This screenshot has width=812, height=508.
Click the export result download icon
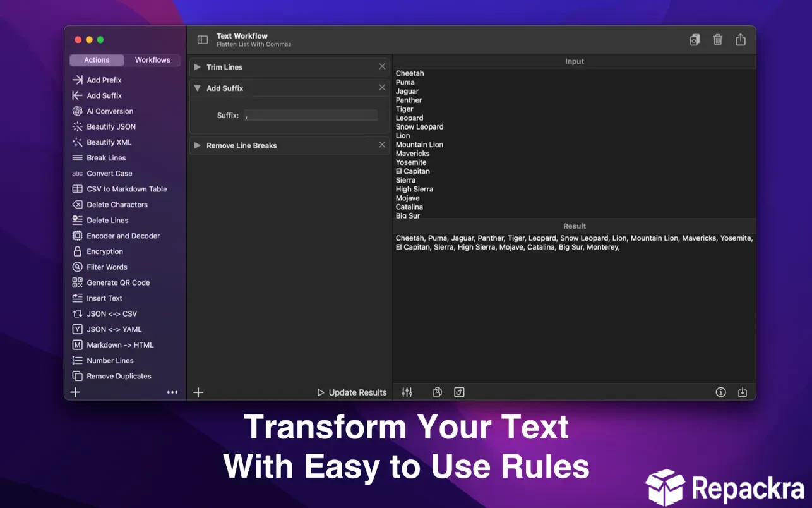pos(743,392)
